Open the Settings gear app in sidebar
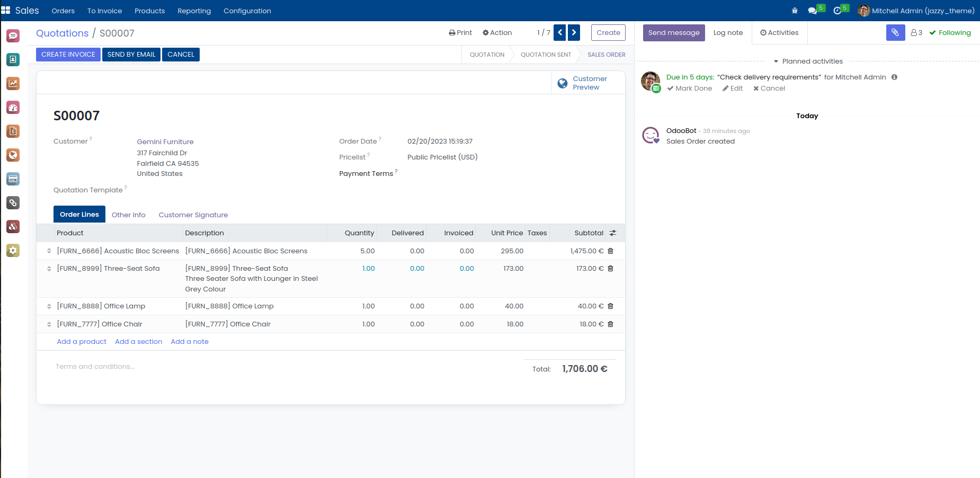Image resolution: width=980 pixels, height=478 pixels. click(13, 251)
